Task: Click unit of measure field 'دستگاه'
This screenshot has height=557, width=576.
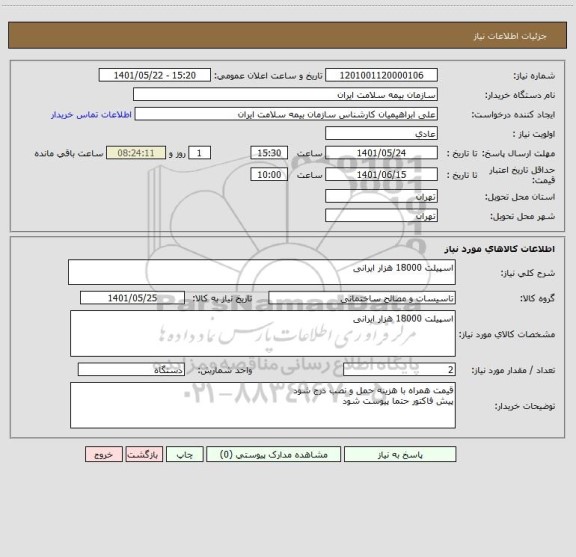Action: (x=131, y=370)
